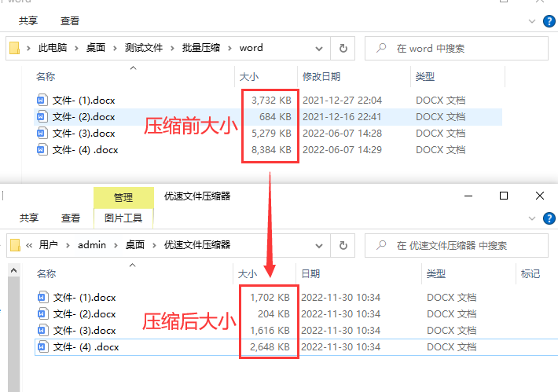This screenshot has height=392, width=558.
Task: Sort 优速文件压缩器 folder by 名称 column
Action: [x=46, y=273]
